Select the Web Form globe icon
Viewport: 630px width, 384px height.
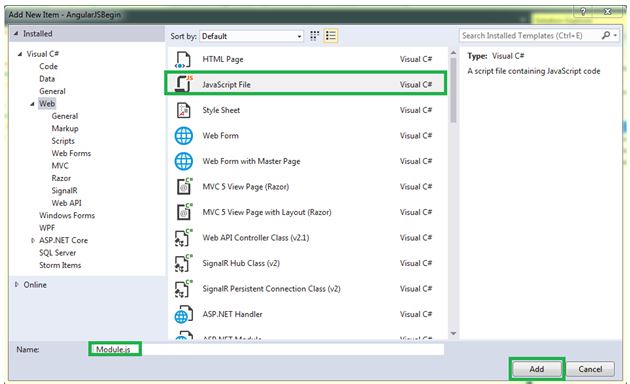click(x=184, y=136)
